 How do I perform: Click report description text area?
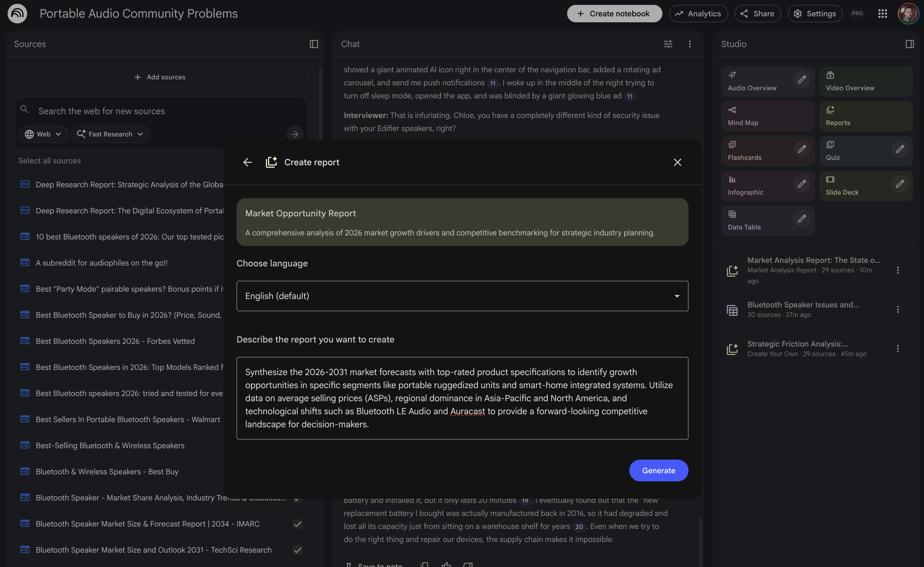(x=462, y=398)
